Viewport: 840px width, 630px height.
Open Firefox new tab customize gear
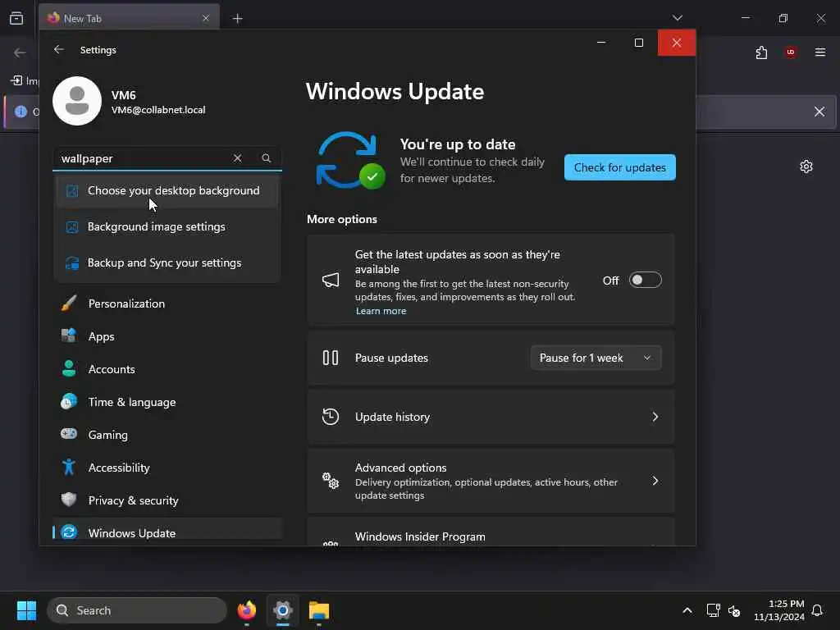(806, 167)
